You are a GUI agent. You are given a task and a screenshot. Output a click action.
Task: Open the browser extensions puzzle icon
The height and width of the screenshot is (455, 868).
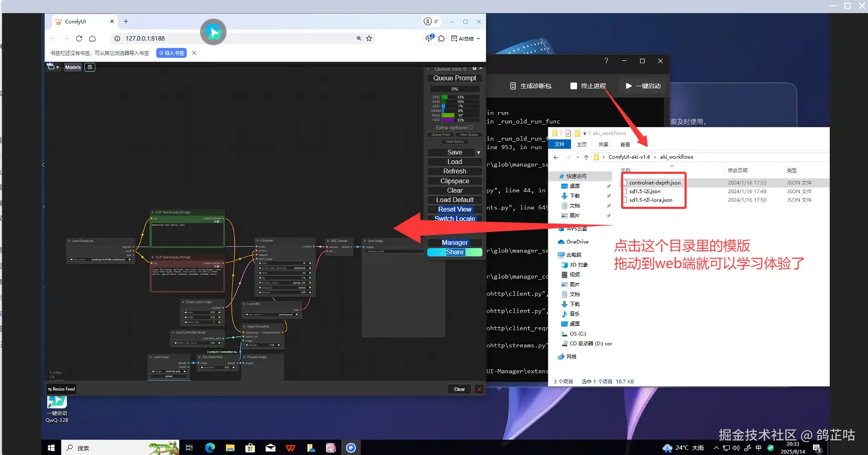point(441,38)
